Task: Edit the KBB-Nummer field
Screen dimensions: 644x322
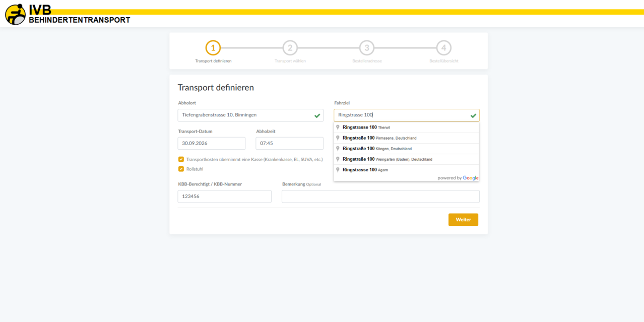Action: tap(225, 197)
